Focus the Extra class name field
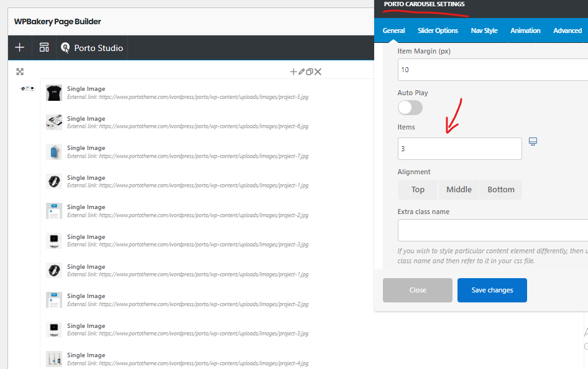The width and height of the screenshot is (588, 369). (x=493, y=230)
